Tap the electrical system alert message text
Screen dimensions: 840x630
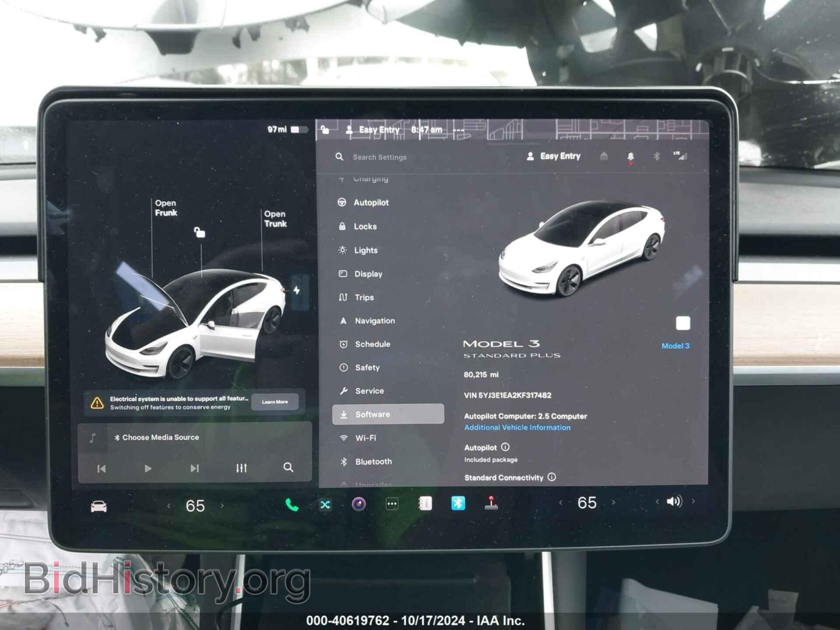point(179,403)
